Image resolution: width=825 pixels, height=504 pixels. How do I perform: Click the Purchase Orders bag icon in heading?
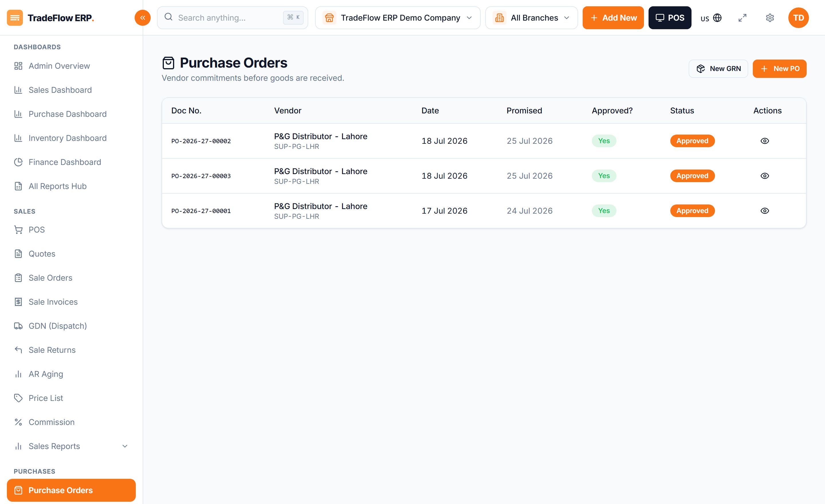pos(168,63)
